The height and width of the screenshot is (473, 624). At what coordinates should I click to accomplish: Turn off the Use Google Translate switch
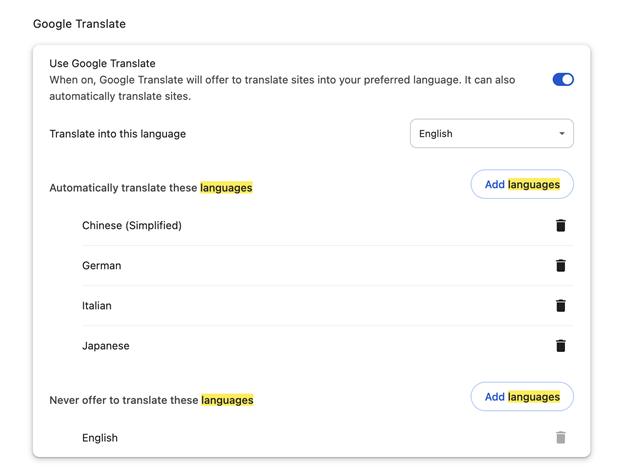coord(563,80)
